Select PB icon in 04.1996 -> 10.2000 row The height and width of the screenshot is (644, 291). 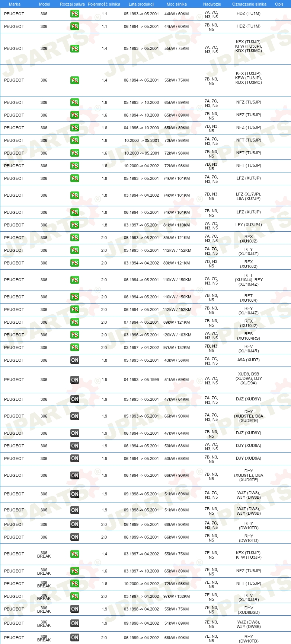75,128
